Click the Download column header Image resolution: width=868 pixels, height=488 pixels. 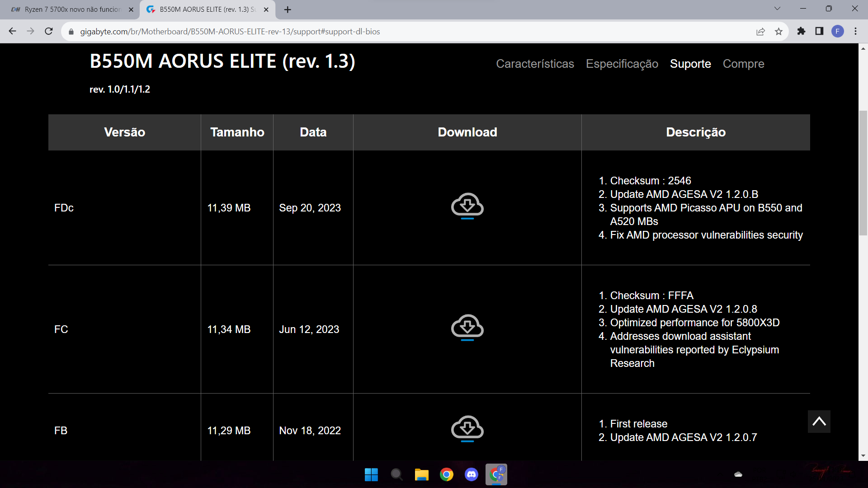tap(467, 132)
